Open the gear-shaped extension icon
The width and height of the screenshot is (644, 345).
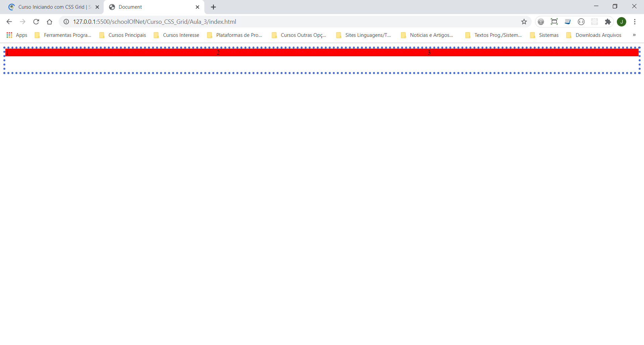click(x=541, y=22)
